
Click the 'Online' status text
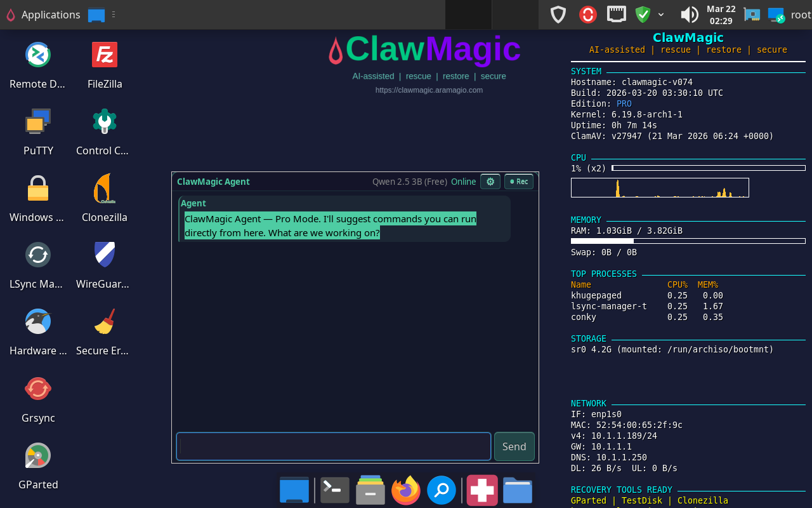pyautogui.click(x=464, y=182)
